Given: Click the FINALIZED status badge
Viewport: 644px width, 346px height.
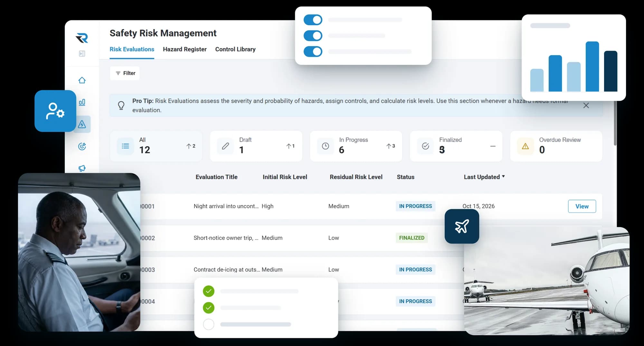Looking at the screenshot, I should (412, 238).
